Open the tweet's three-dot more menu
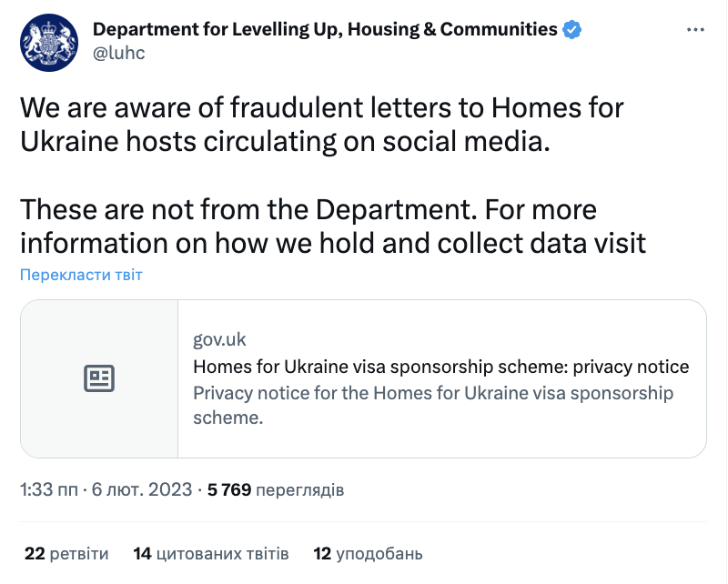Image resolution: width=728 pixels, height=584 pixels. (694, 30)
